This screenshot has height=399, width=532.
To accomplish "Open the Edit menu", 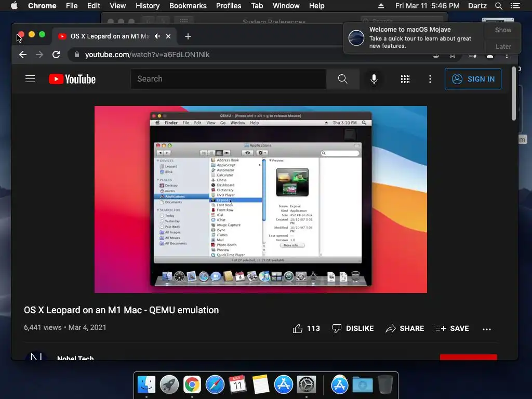I will [94, 6].
